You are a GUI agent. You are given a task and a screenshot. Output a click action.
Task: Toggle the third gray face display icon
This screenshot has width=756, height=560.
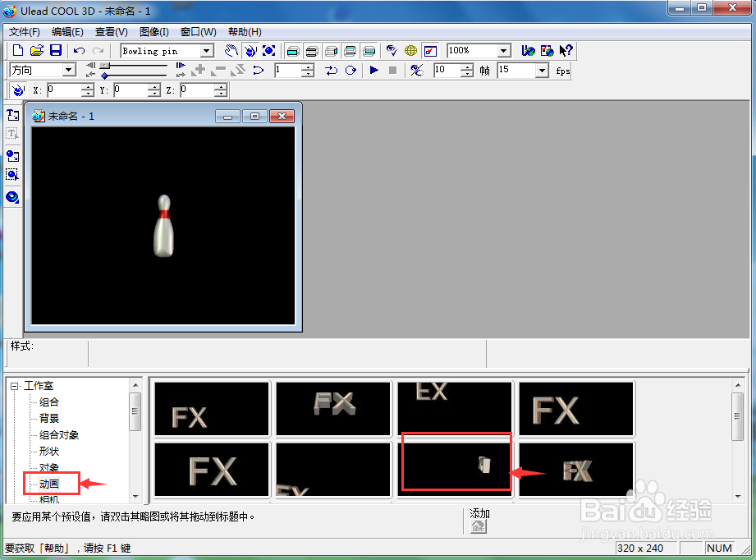332,51
